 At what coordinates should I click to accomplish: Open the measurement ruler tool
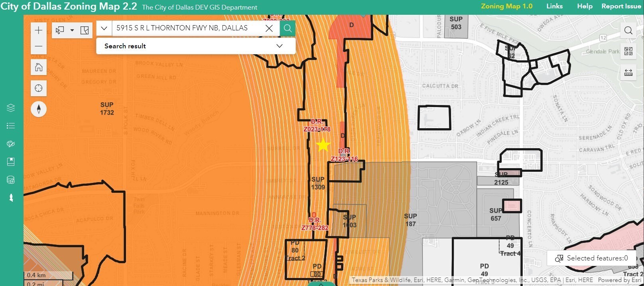pos(628,72)
